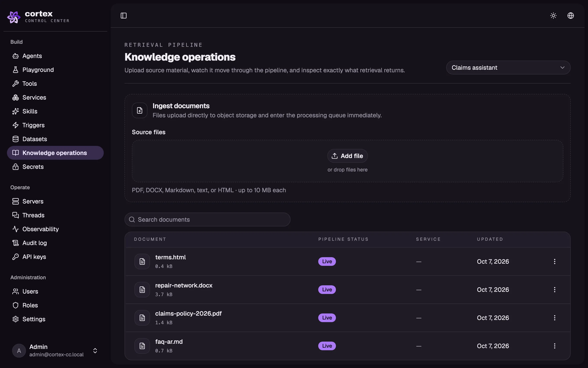Click the Add file button

click(347, 156)
